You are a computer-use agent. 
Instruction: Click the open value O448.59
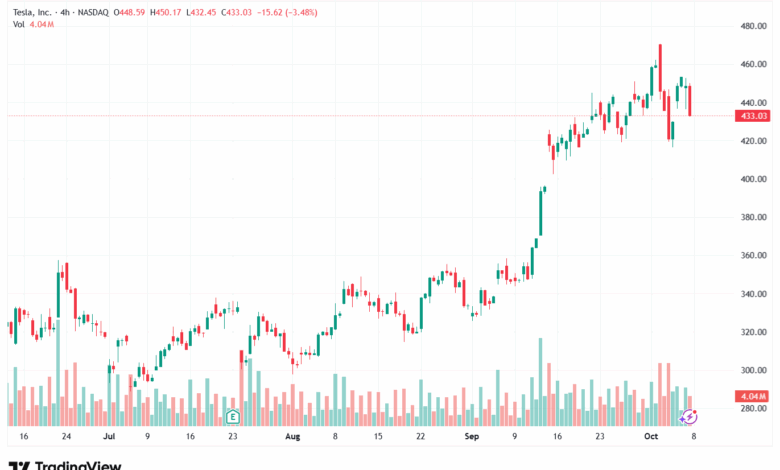[129, 12]
